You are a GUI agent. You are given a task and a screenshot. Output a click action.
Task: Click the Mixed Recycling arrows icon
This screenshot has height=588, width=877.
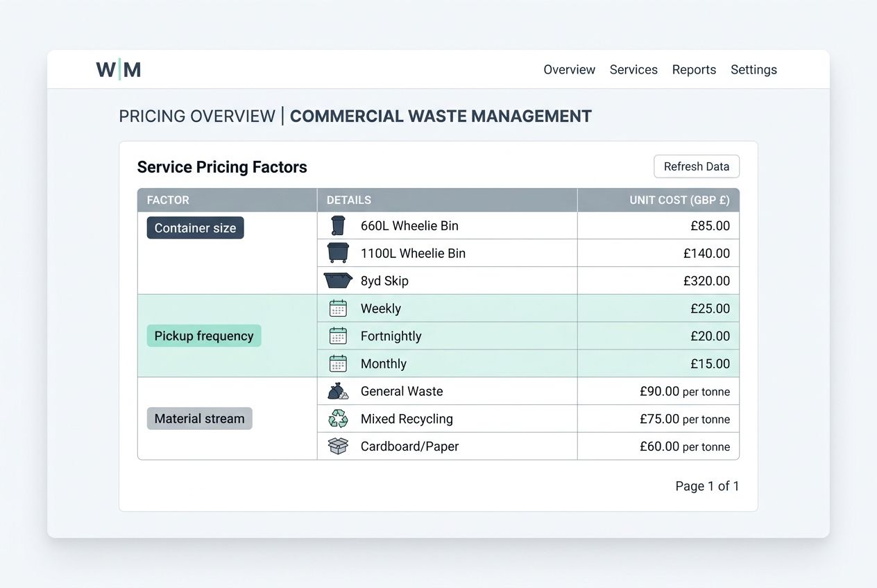pyautogui.click(x=338, y=419)
